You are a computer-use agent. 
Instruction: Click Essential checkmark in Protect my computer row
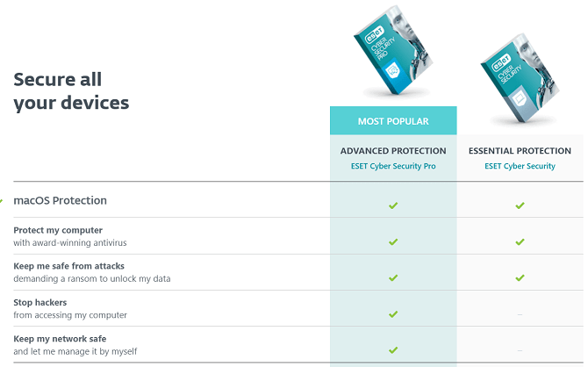(520, 241)
